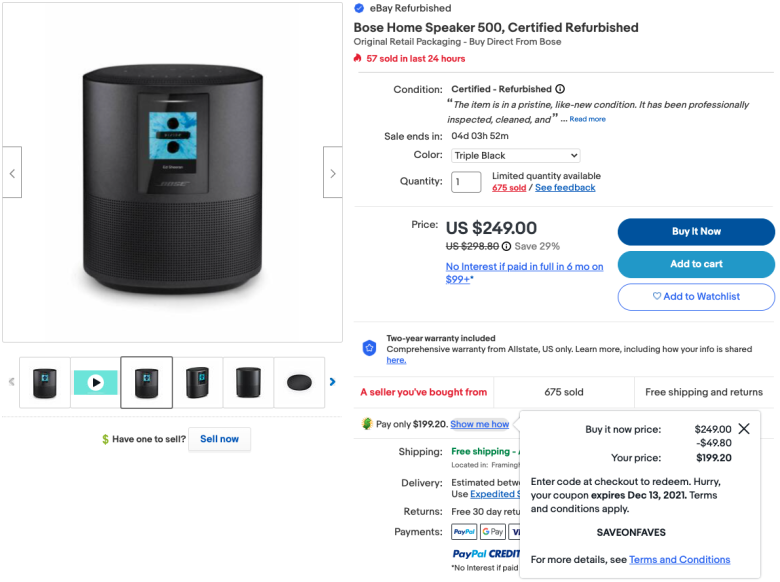Click the eBay Refurbished blue checkmark badge

[359, 8]
